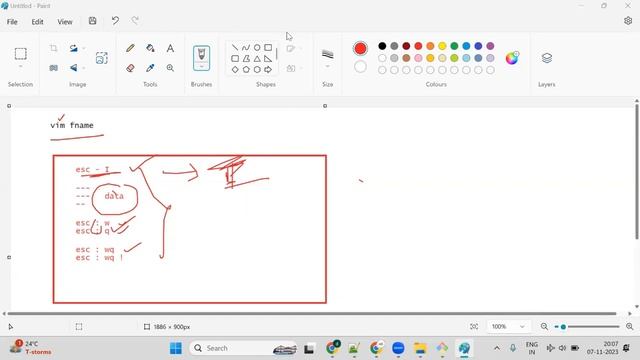Screen dimensions: 640x360
Task: Open the File menu
Action: tap(12, 22)
